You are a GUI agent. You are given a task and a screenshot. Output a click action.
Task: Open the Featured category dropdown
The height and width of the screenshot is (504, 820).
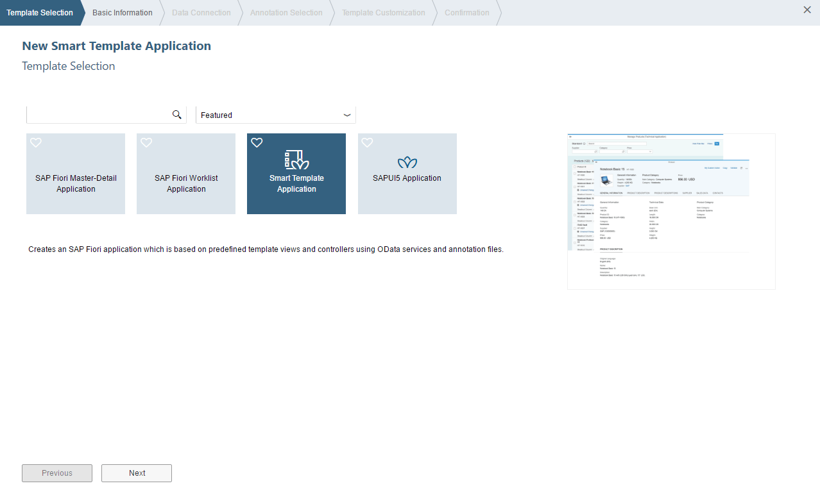tap(276, 115)
